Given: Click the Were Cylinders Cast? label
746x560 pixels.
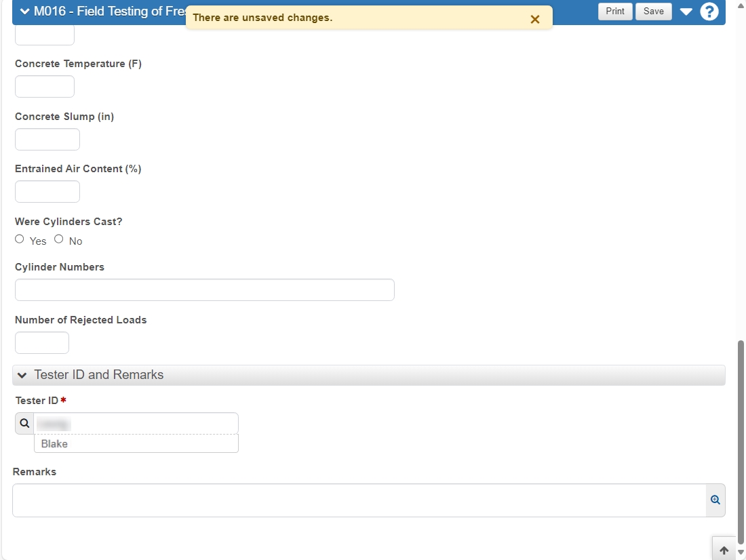Looking at the screenshot, I should point(68,222).
